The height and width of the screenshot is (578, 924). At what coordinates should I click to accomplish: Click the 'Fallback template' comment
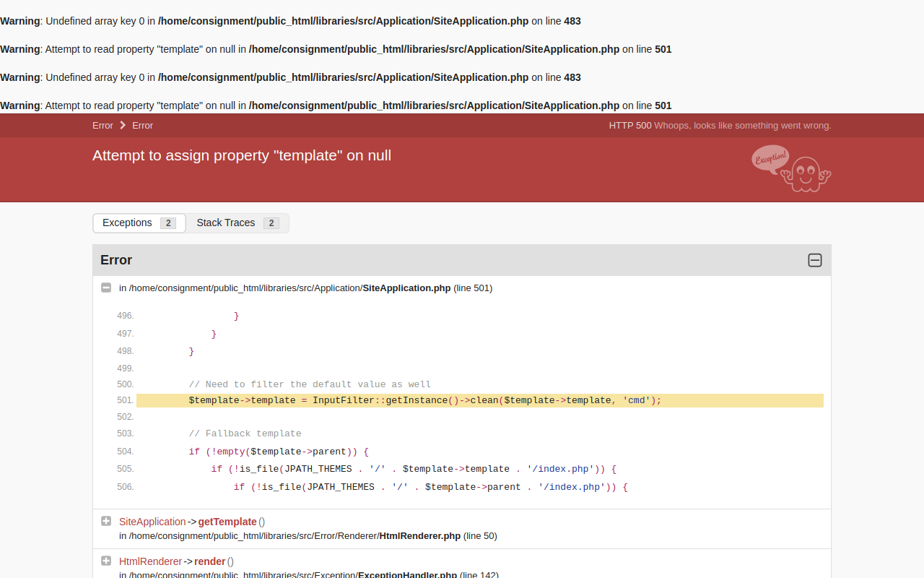coord(245,433)
